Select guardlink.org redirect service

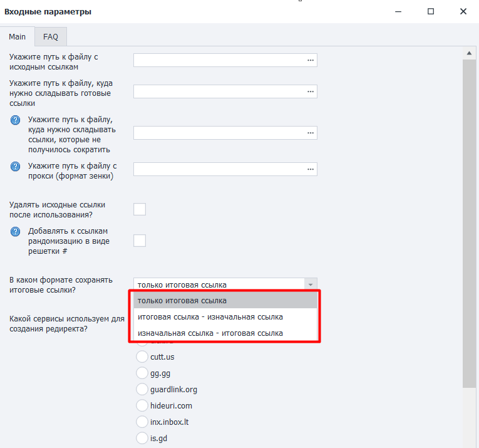pos(142,389)
